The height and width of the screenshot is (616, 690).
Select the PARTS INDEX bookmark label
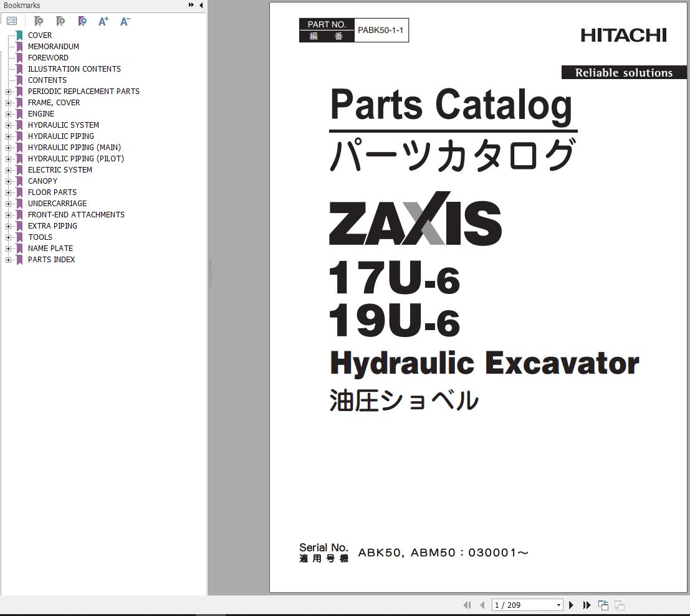tap(51, 259)
